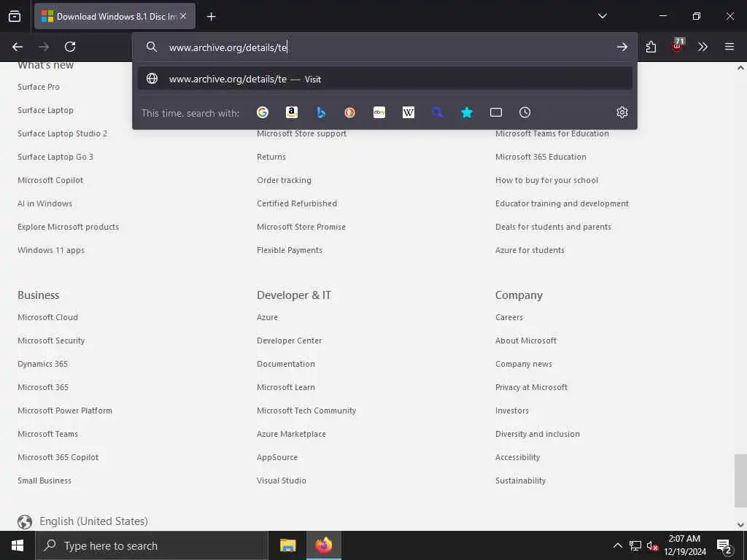The width and height of the screenshot is (747, 560).
Task: Open Order tracking link
Action: pyautogui.click(x=284, y=180)
